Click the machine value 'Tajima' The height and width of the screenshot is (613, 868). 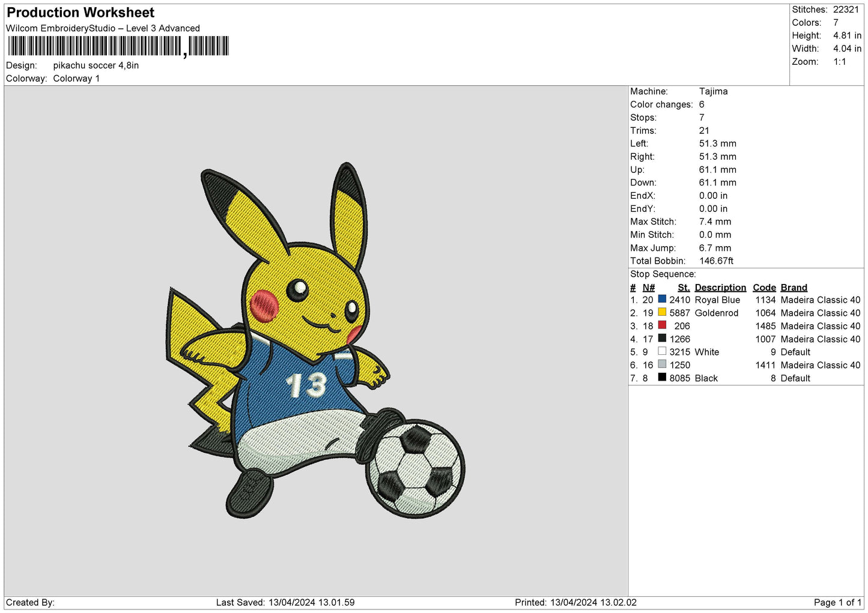(713, 91)
